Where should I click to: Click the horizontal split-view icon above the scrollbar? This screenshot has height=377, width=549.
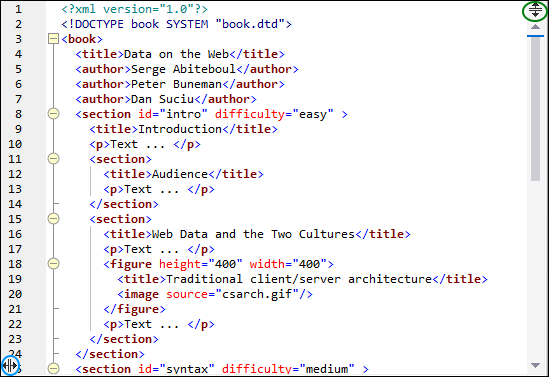pyautogui.click(x=535, y=10)
